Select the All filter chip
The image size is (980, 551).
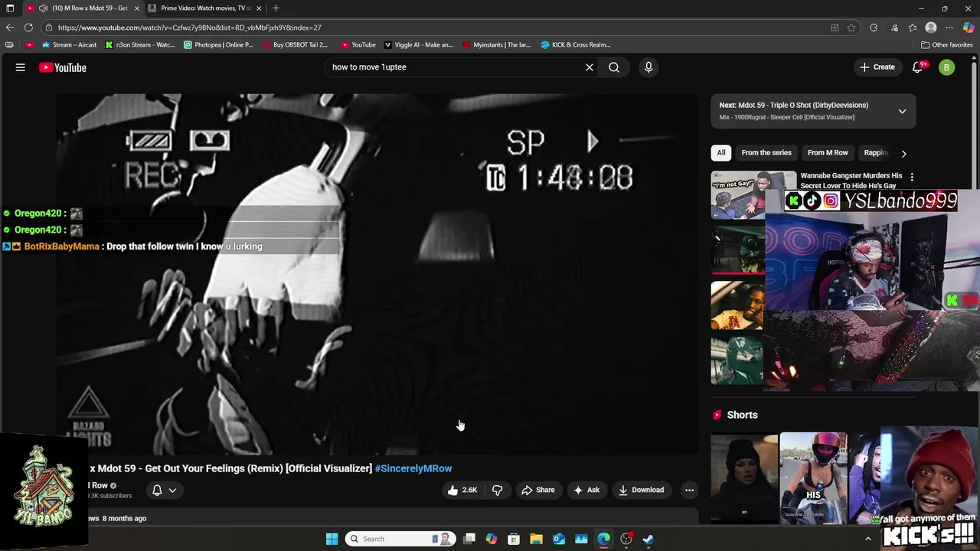720,152
